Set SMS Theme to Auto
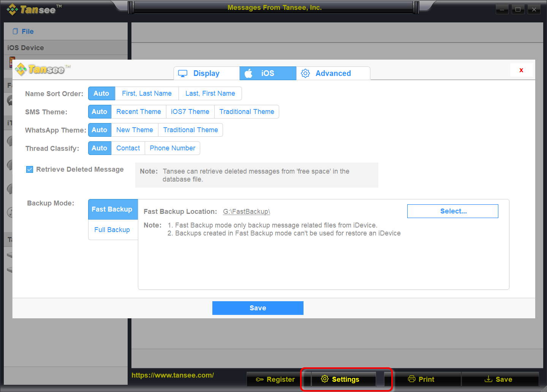The width and height of the screenshot is (547, 392). click(x=100, y=112)
